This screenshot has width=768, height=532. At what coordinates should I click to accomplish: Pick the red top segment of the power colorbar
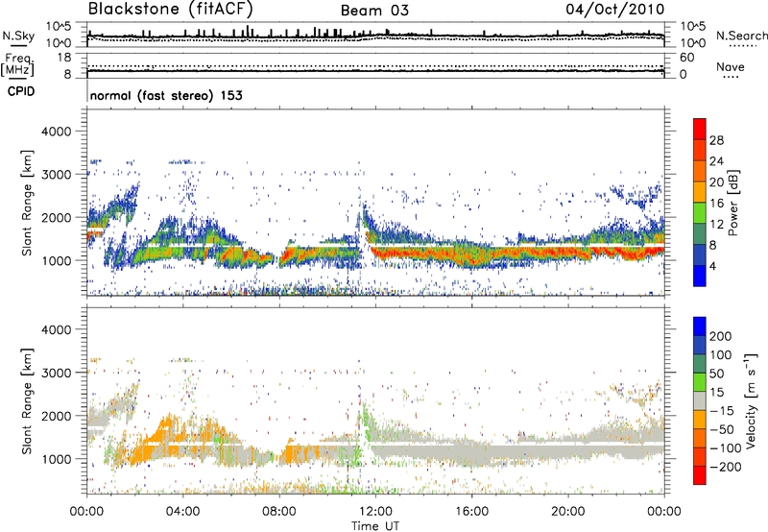[x=700, y=129]
